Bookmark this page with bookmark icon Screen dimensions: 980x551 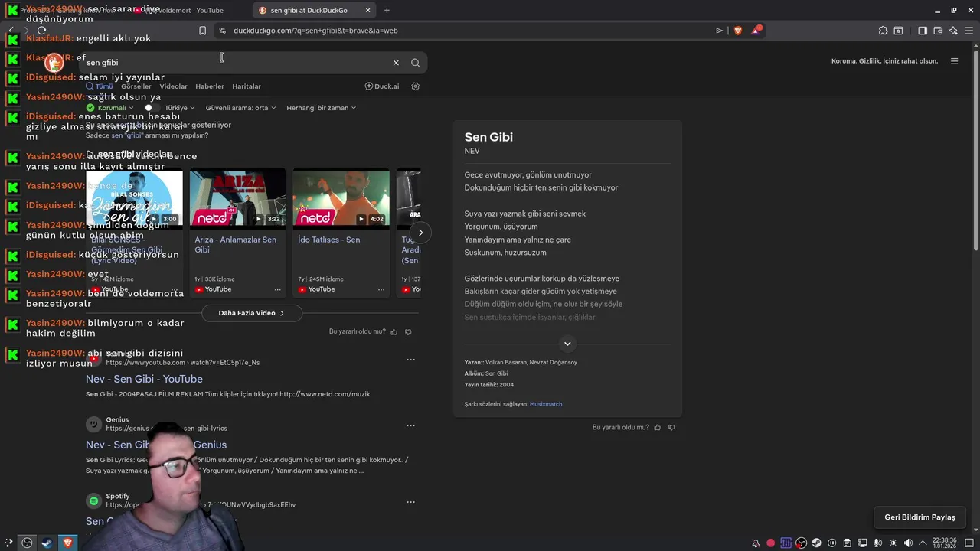coord(202,31)
